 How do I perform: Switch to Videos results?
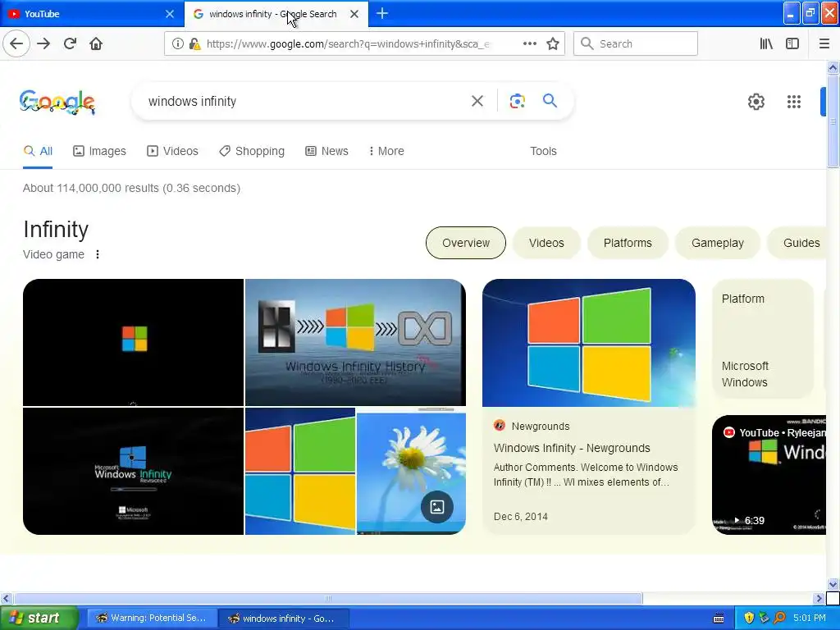pos(172,151)
